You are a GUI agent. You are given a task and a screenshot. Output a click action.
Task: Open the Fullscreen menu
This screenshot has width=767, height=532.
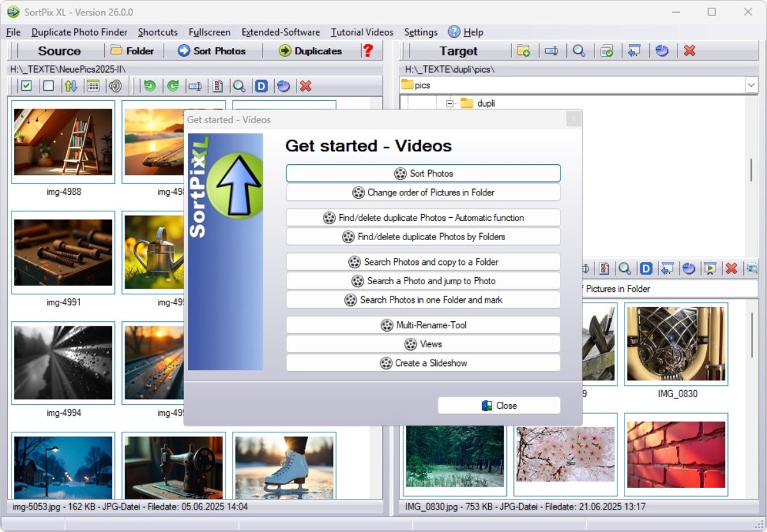coord(210,32)
